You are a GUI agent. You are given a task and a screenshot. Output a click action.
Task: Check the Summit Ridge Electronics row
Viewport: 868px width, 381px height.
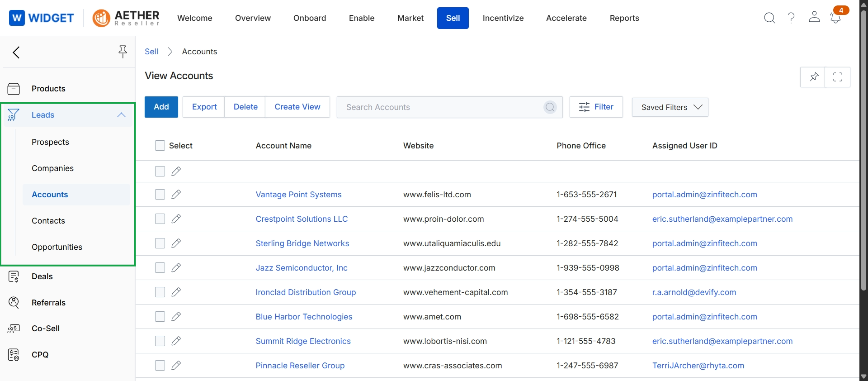tap(160, 341)
